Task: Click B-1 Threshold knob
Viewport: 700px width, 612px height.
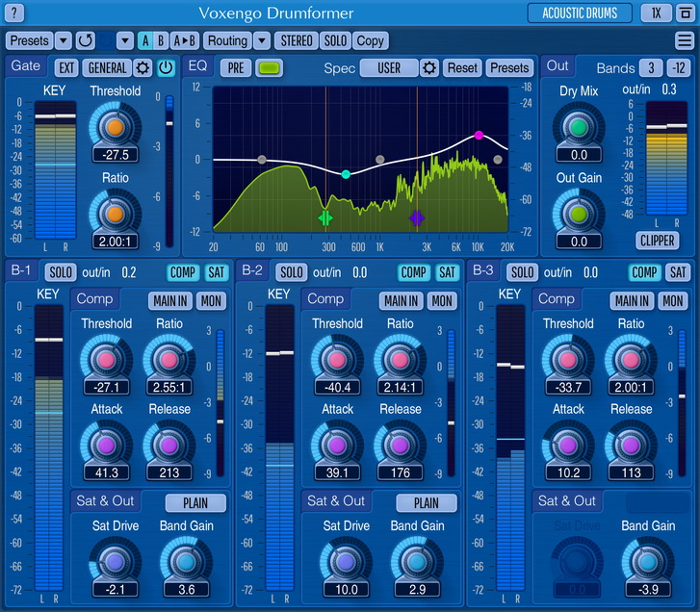Action: click(x=106, y=360)
